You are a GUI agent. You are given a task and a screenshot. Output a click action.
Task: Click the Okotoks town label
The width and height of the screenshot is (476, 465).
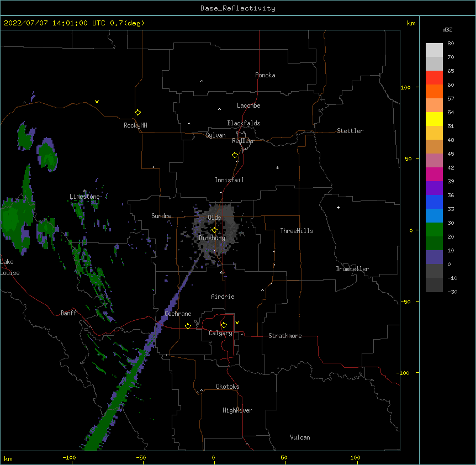pos(228,387)
